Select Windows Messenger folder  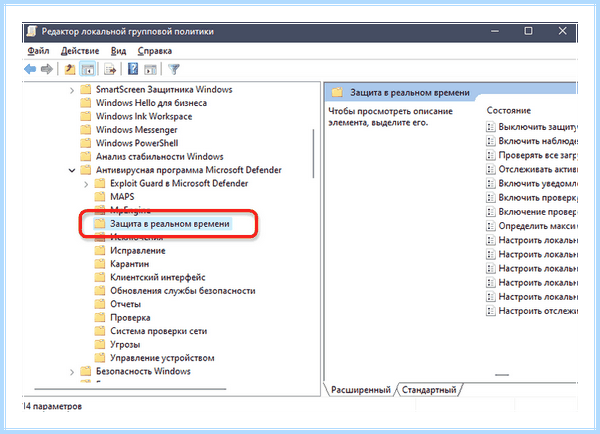(x=137, y=130)
